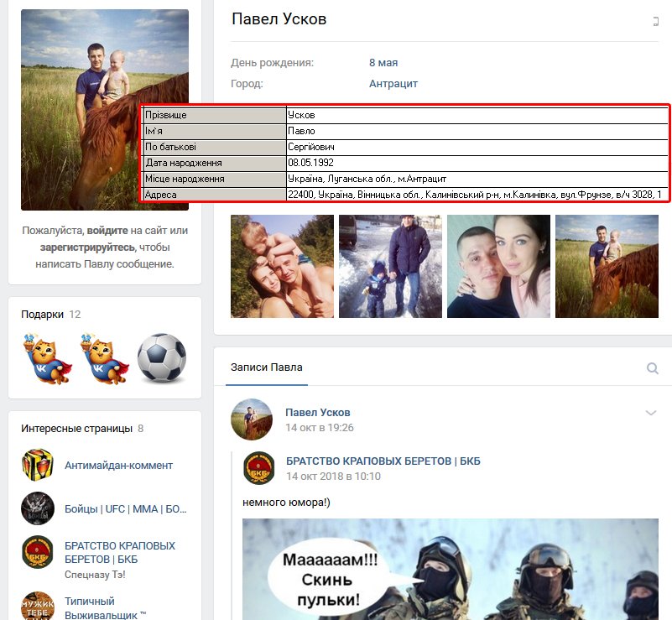Open the Интересные страницы section header
The image size is (672, 620).
click(x=76, y=428)
